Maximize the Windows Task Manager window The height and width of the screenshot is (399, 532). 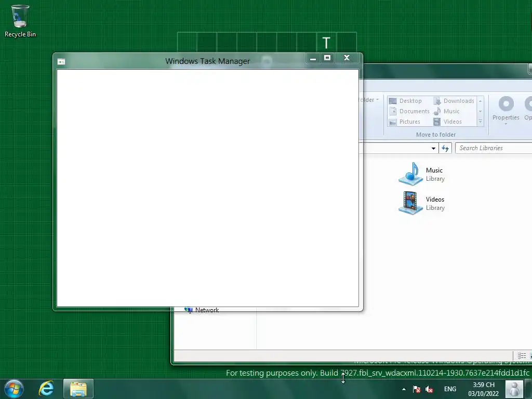click(x=327, y=58)
